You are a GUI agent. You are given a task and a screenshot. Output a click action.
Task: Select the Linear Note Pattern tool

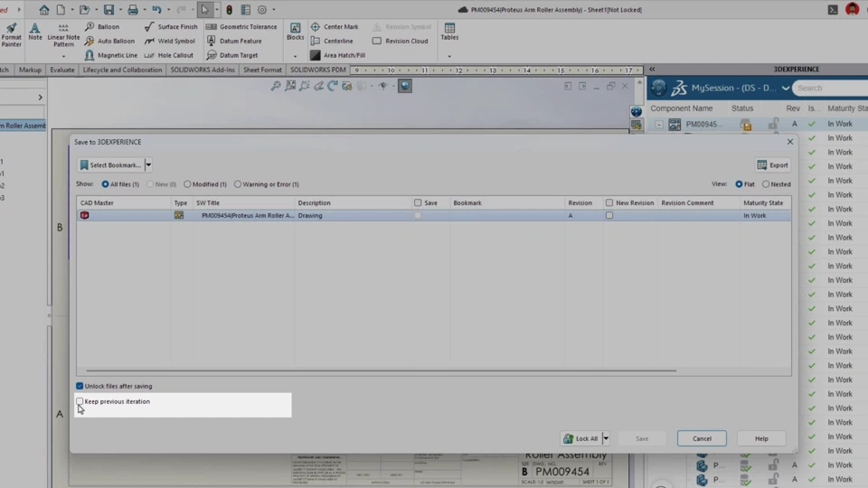point(63,35)
